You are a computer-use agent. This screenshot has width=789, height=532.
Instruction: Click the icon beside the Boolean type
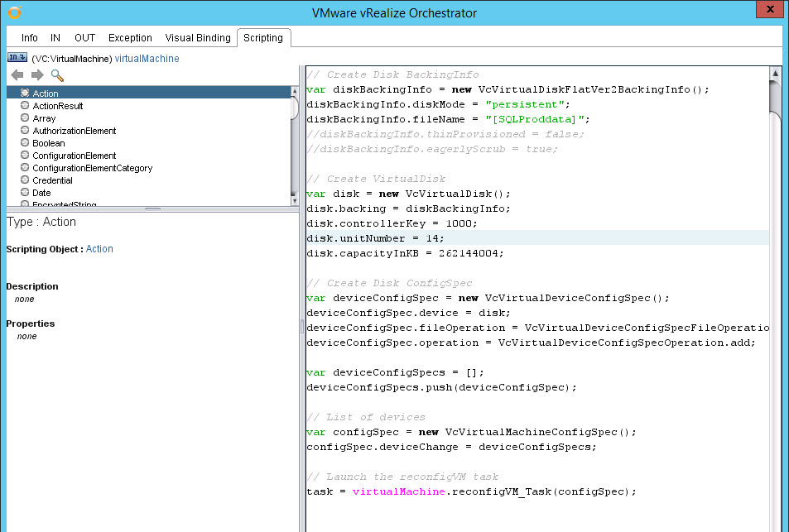click(25, 143)
